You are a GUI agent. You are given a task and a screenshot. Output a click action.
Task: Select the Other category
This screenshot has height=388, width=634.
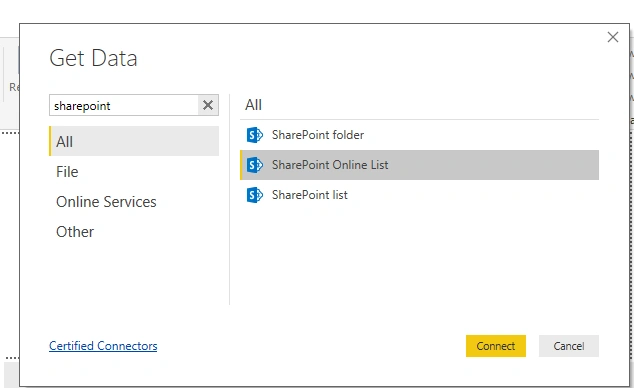pyautogui.click(x=134, y=232)
